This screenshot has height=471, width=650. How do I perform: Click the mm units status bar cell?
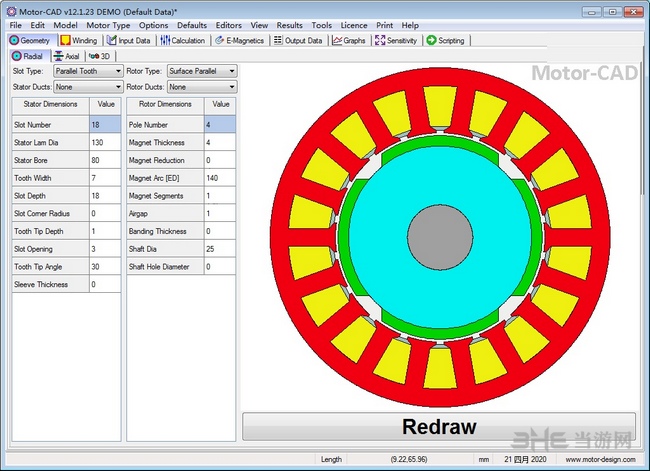point(483,459)
